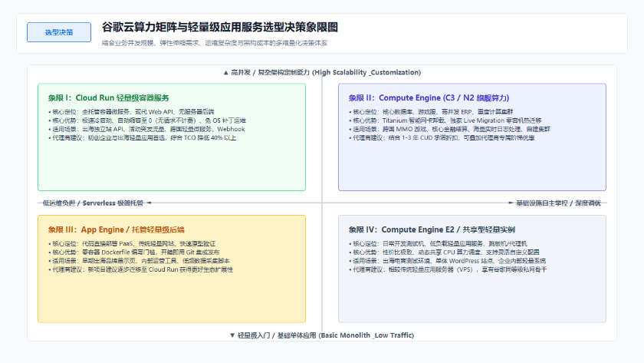The width and height of the screenshot is (644, 363).
Task: Click Cloud Run 适用场景 line mentioning Webhook
Action: tap(146, 129)
